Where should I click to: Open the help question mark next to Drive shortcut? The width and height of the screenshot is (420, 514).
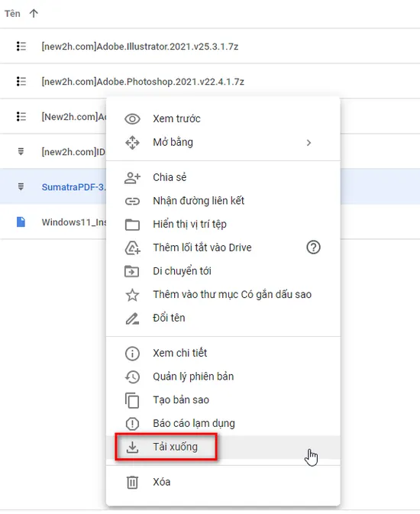click(x=313, y=247)
